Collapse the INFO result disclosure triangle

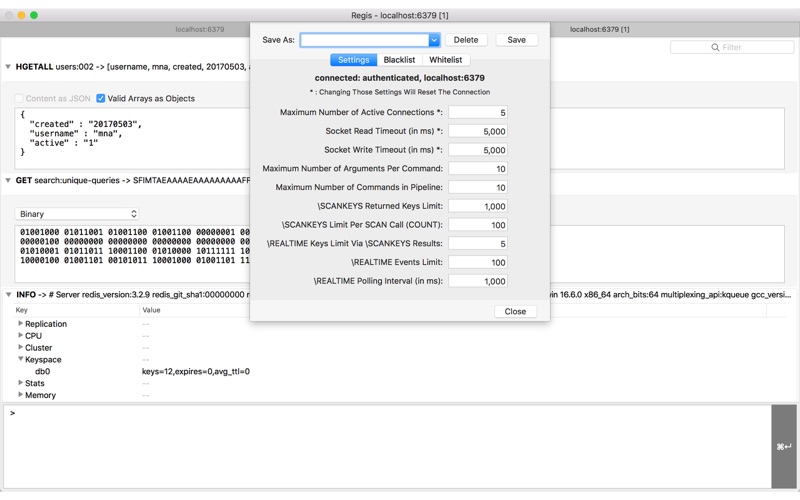click(x=8, y=295)
